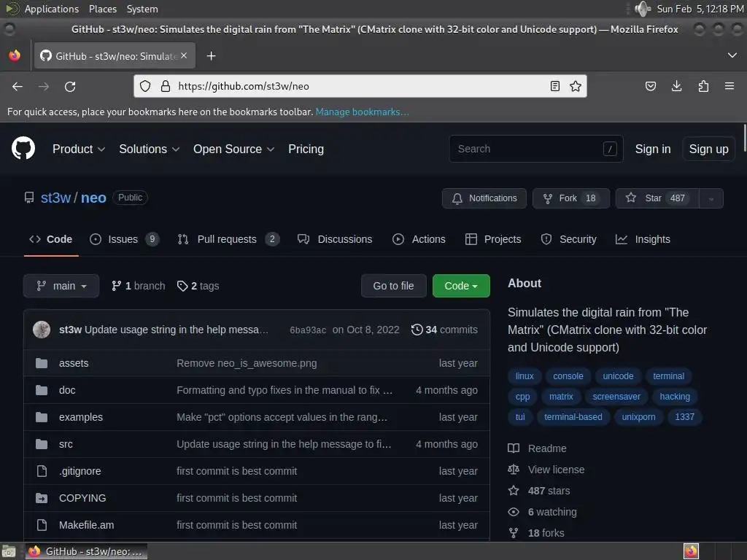Click the volume speaker icon in the top panel

643,9
